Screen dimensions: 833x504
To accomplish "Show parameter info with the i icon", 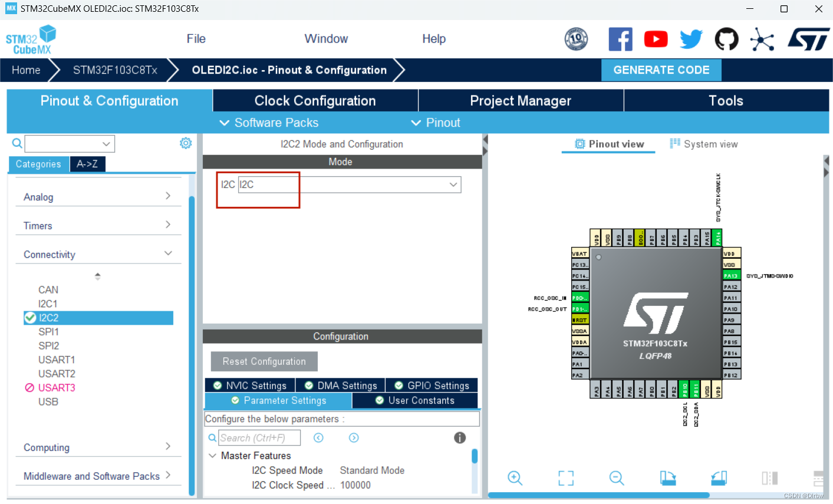I will 460,437.
